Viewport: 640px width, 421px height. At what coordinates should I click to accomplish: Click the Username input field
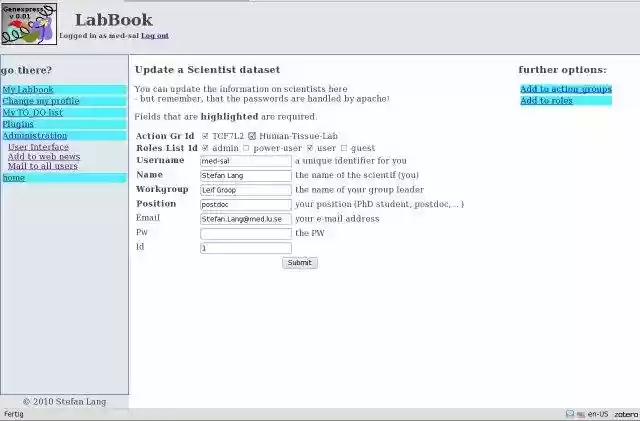(x=246, y=161)
